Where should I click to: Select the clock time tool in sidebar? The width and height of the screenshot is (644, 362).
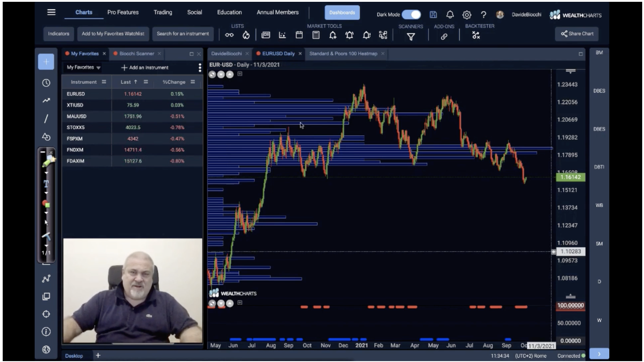click(46, 83)
